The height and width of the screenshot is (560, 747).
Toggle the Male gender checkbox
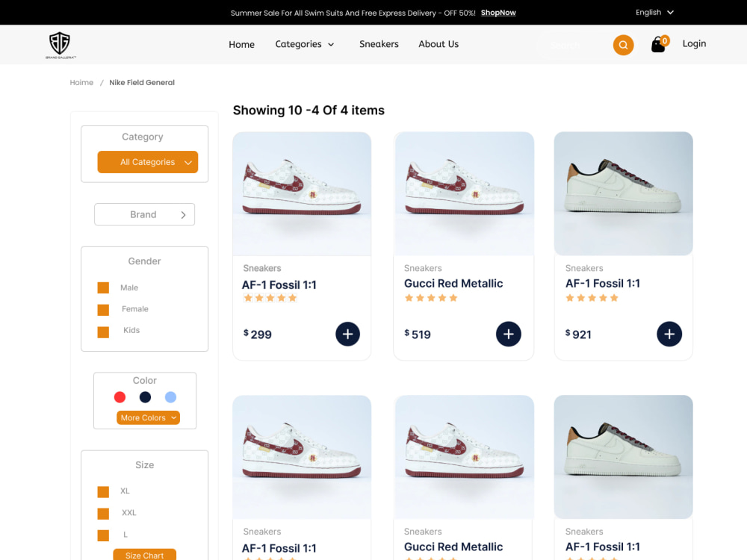tap(103, 287)
